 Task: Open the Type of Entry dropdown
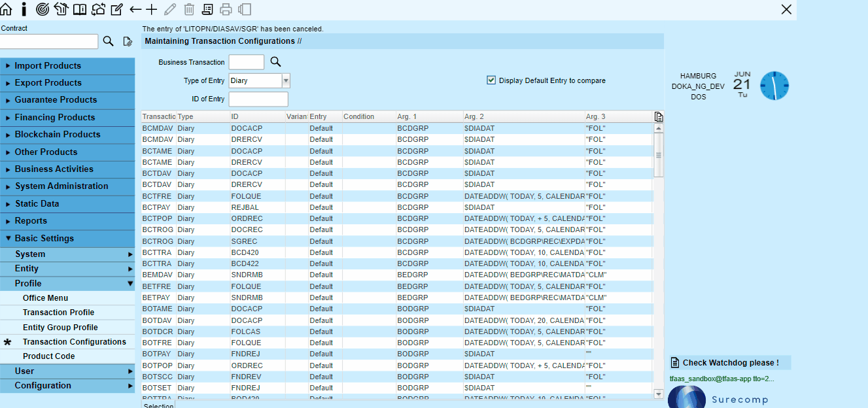[286, 80]
